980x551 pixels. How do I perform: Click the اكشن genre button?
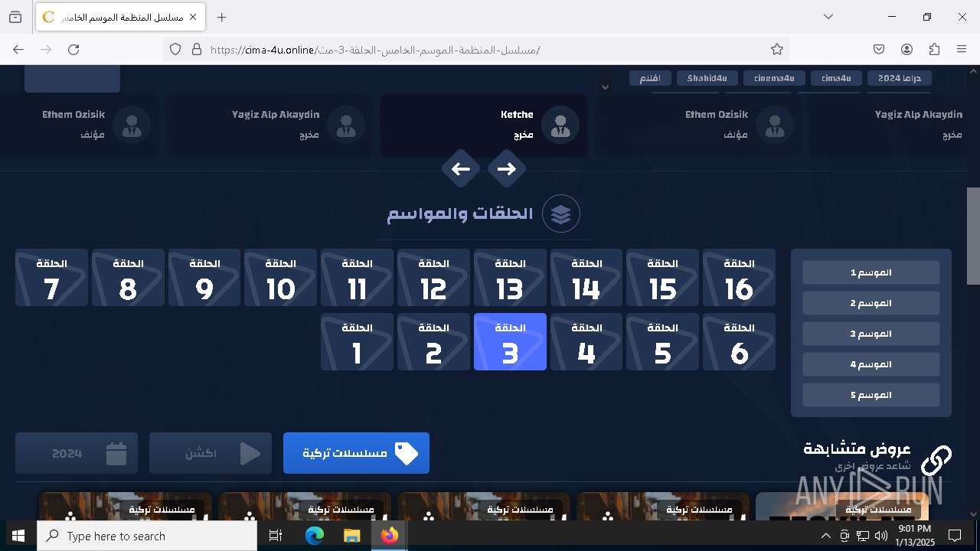[211, 453]
